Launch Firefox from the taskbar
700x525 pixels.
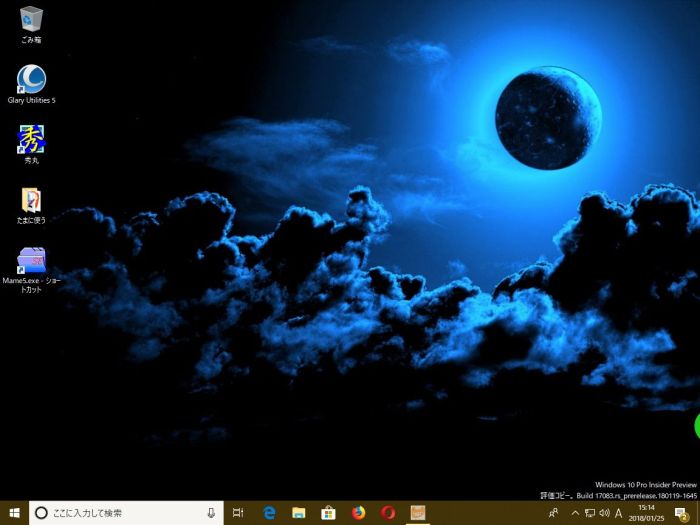click(358, 512)
